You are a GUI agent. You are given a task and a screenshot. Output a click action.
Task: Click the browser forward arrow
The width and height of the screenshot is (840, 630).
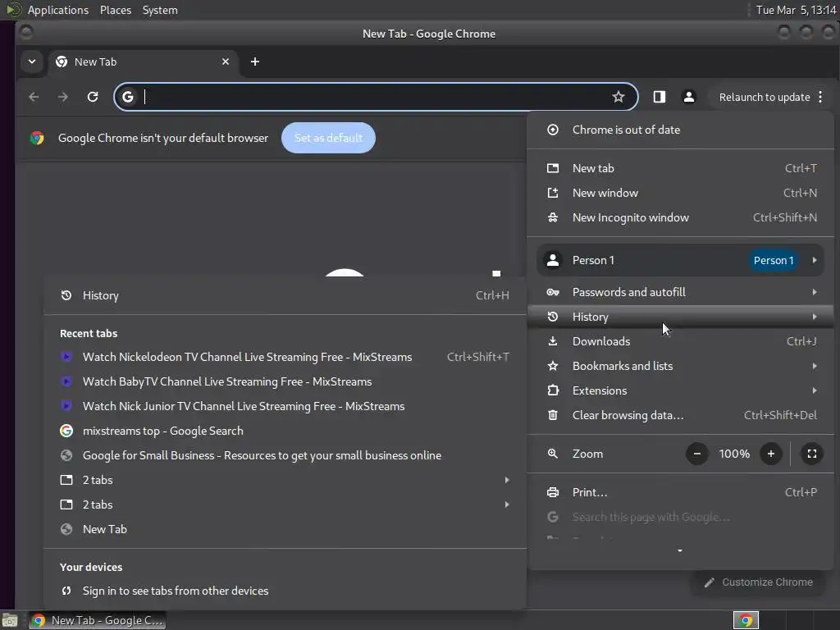[x=62, y=97]
